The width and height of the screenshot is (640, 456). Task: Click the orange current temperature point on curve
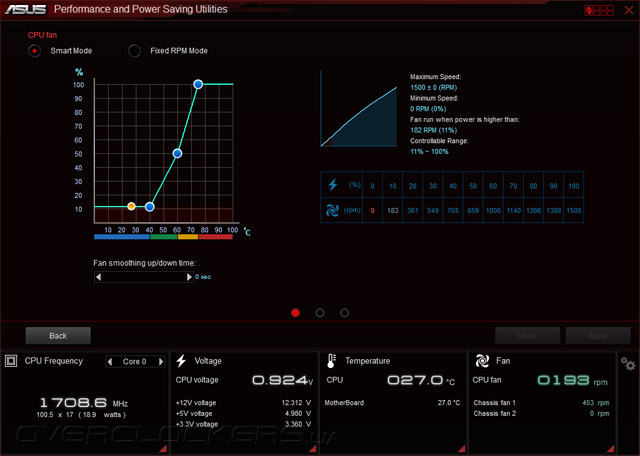[131, 206]
